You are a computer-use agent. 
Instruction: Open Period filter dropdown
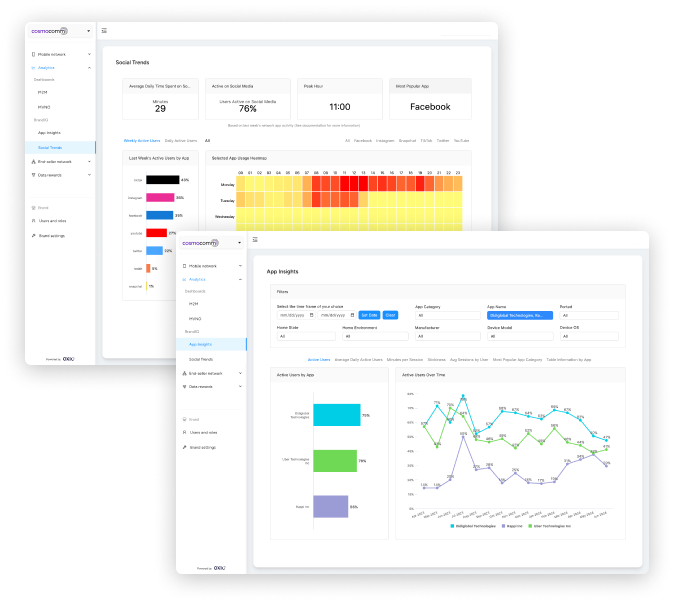click(x=589, y=315)
